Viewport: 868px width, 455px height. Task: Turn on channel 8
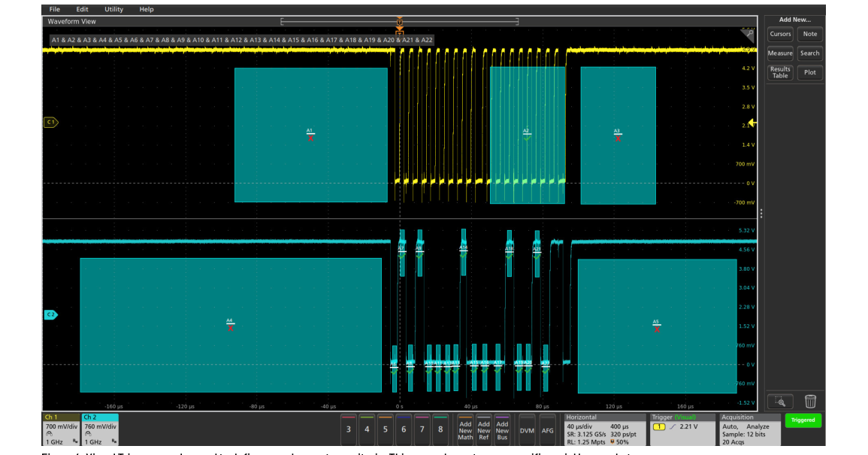(x=440, y=429)
